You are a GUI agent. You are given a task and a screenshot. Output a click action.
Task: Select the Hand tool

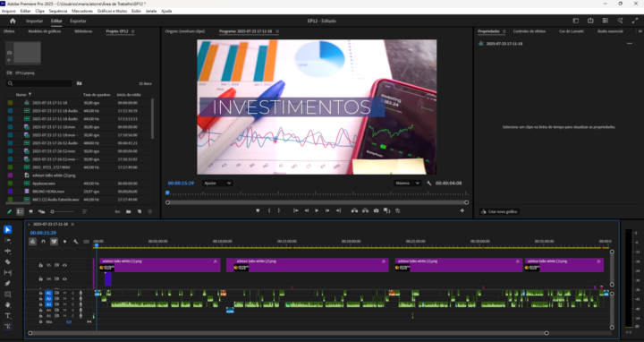(x=7, y=305)
